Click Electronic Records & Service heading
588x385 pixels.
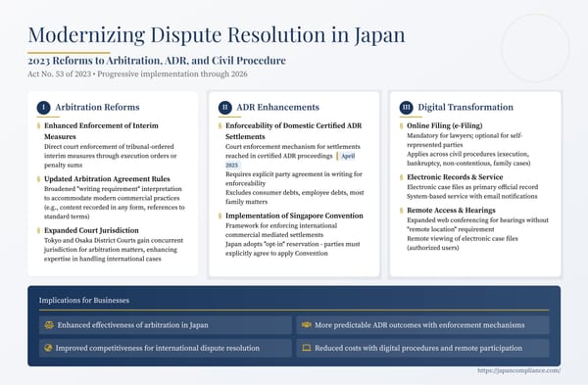coord(455,177)
